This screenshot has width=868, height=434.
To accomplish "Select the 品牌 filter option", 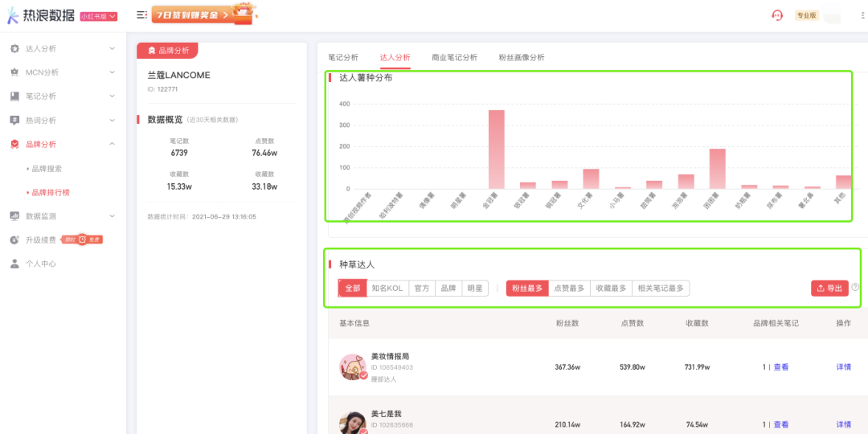I will pos(448,289).
